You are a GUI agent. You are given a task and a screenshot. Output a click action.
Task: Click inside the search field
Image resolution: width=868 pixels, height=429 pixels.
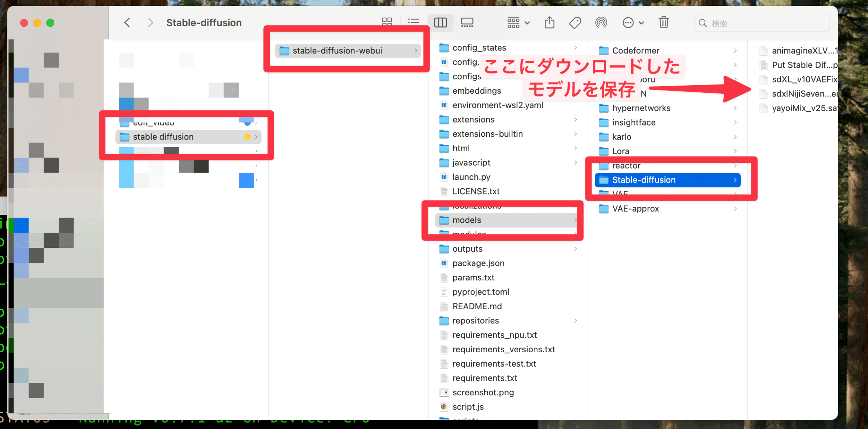click(761, 23)
